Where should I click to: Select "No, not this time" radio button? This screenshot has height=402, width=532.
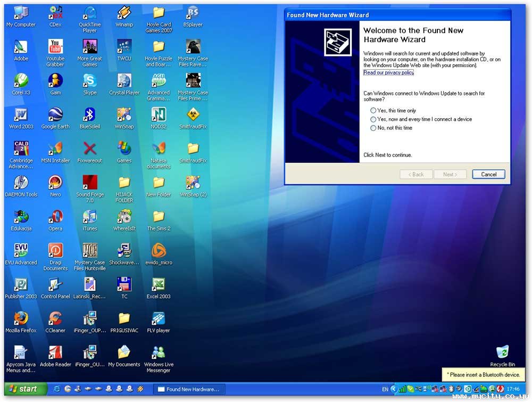tap(391, 128)
